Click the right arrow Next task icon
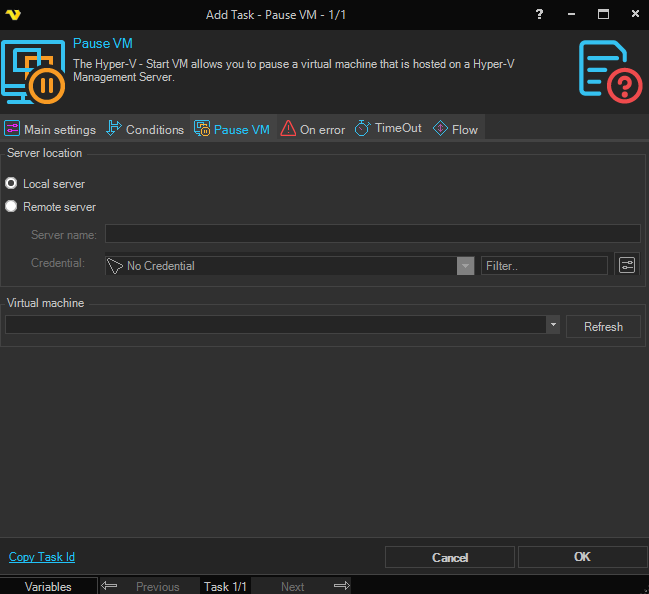This screenshot has width=649, height=594. coord(341,586)
